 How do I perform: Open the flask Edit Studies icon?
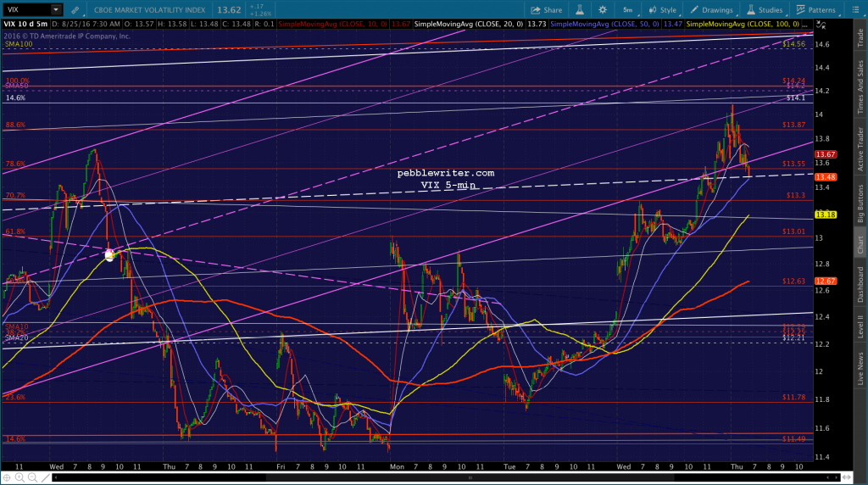[x=580, y=10]
